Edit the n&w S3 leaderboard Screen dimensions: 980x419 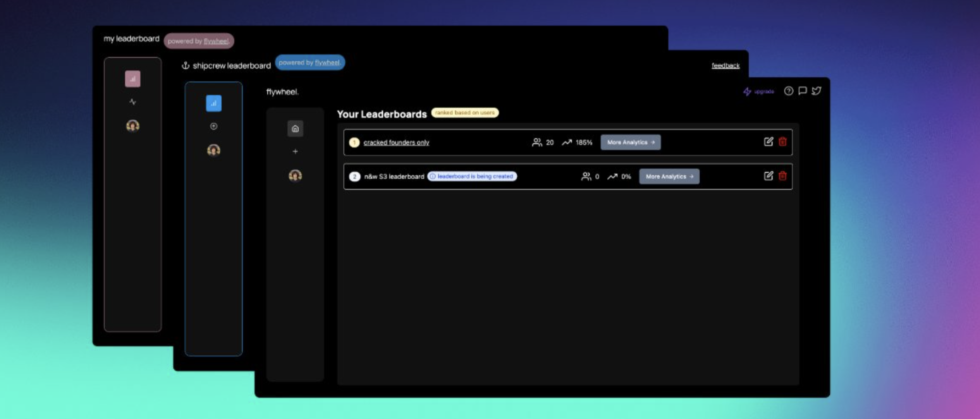point(768,176)
